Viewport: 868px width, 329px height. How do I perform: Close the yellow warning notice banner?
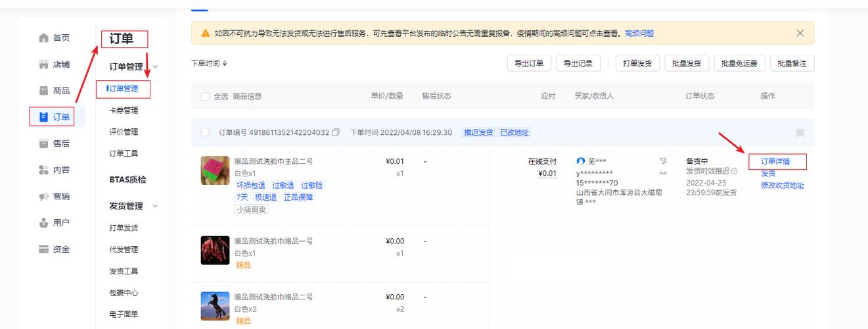800,33
